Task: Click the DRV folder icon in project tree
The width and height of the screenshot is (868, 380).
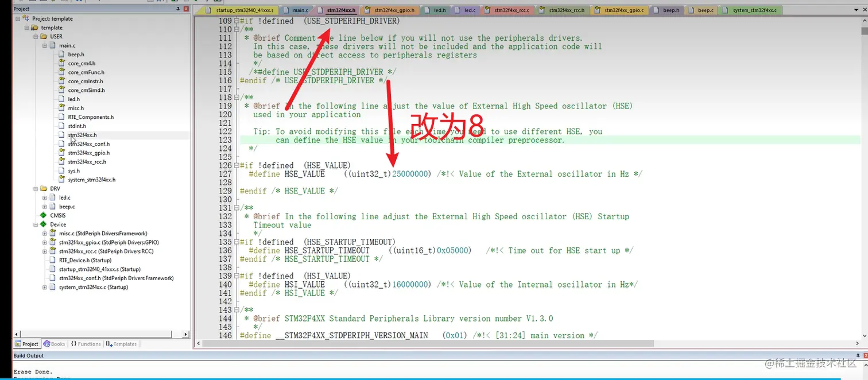Action: point(45,188)
